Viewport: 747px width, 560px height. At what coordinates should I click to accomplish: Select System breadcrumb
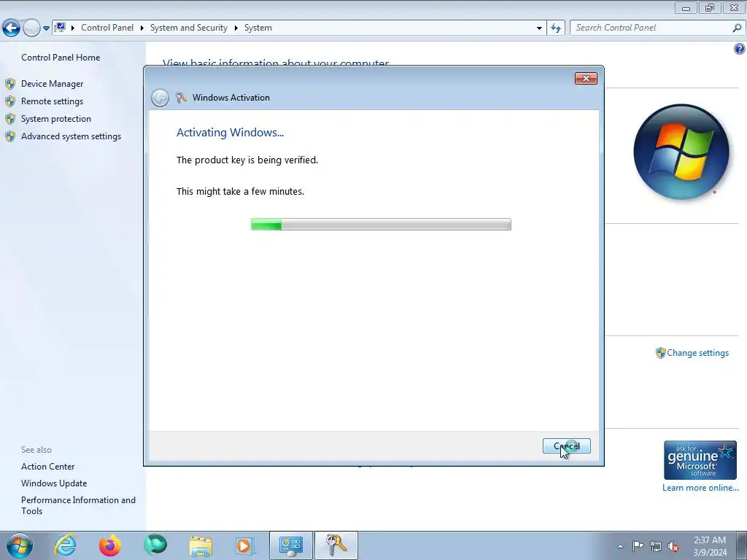pyautogui.click(x=258, y=28)
